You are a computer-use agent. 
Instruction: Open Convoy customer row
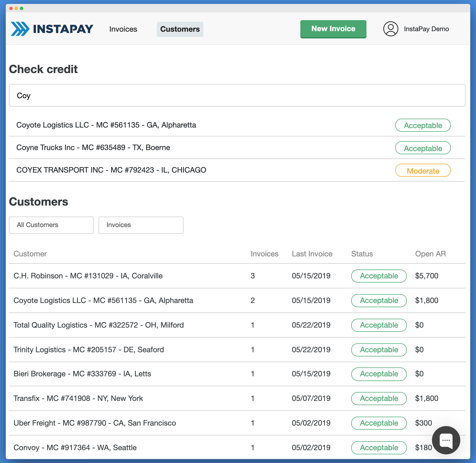(x=237, y=447)
